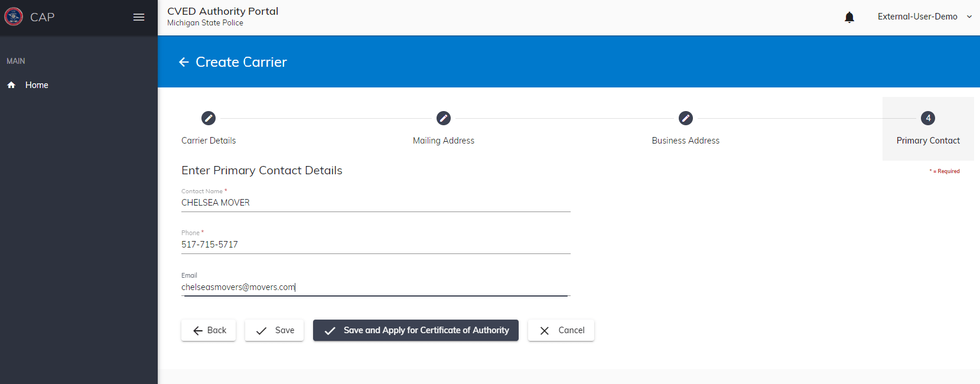Viewport: 980px width, 384px height.
Task: Go back using Create Carrier arrow
Action: tap(184, 62)
